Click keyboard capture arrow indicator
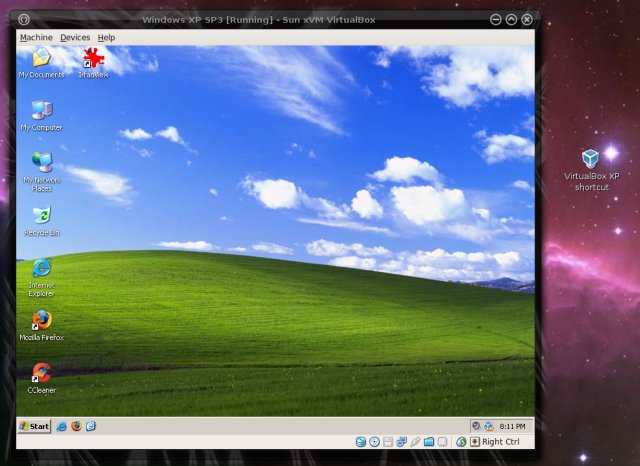The image size is (640, 466). pyautogui.click(x=475, y=442)
